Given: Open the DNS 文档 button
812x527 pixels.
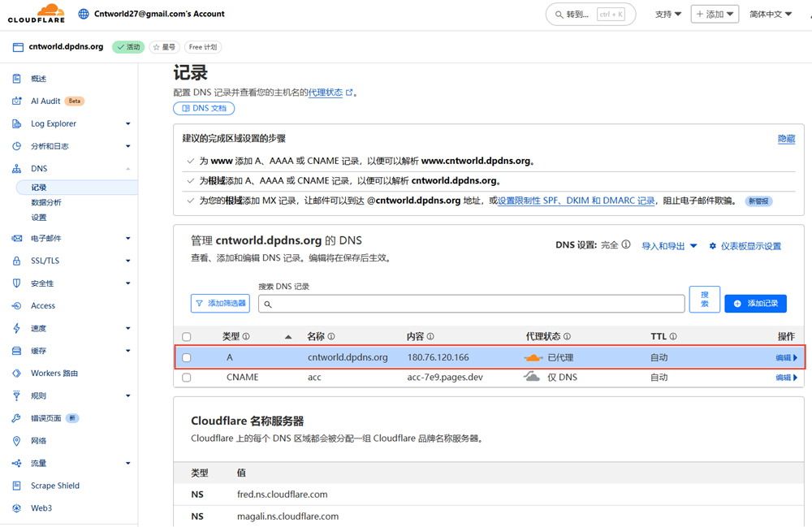Looking at the screenshot, I should click(204, 108).
